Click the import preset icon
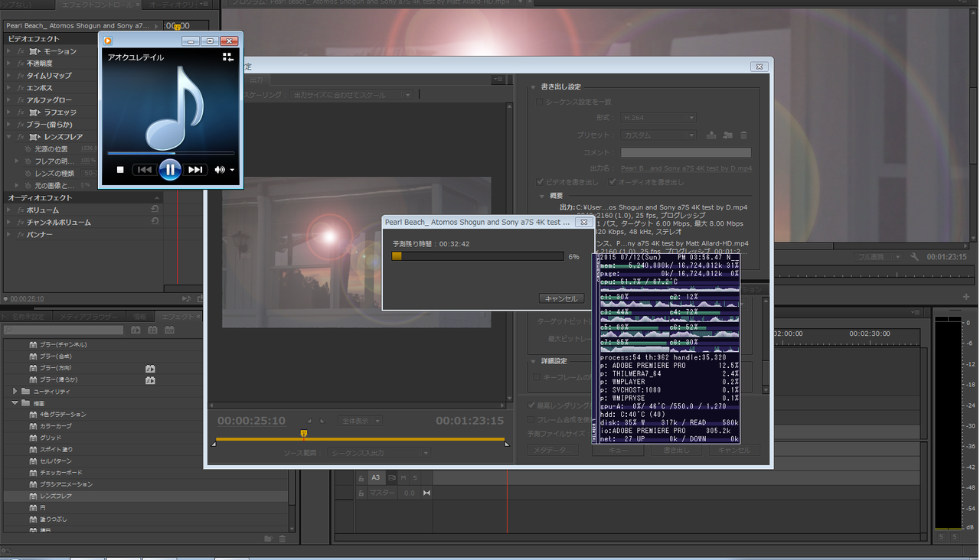980x560 pixels. pyautogui.click(x=727, y=135)
